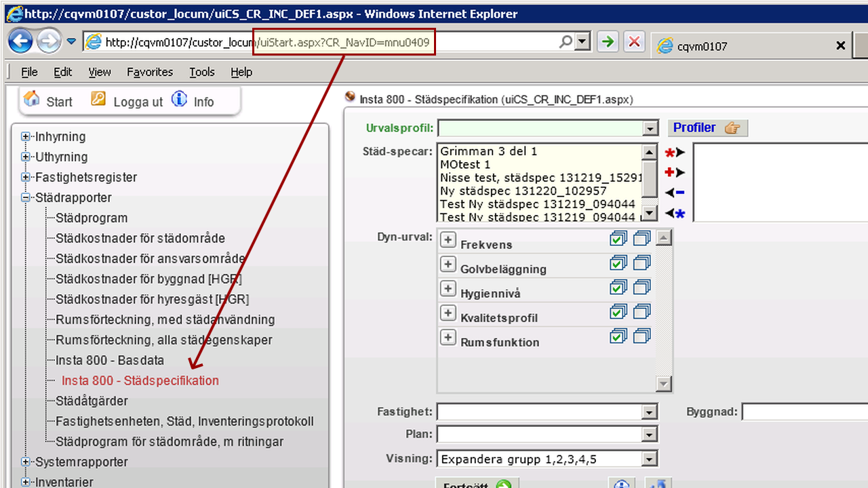Select Grimman 3 del 1 in Städ-specar list
This screenshot has width=868, height=488.
click(x=540, y=151)
